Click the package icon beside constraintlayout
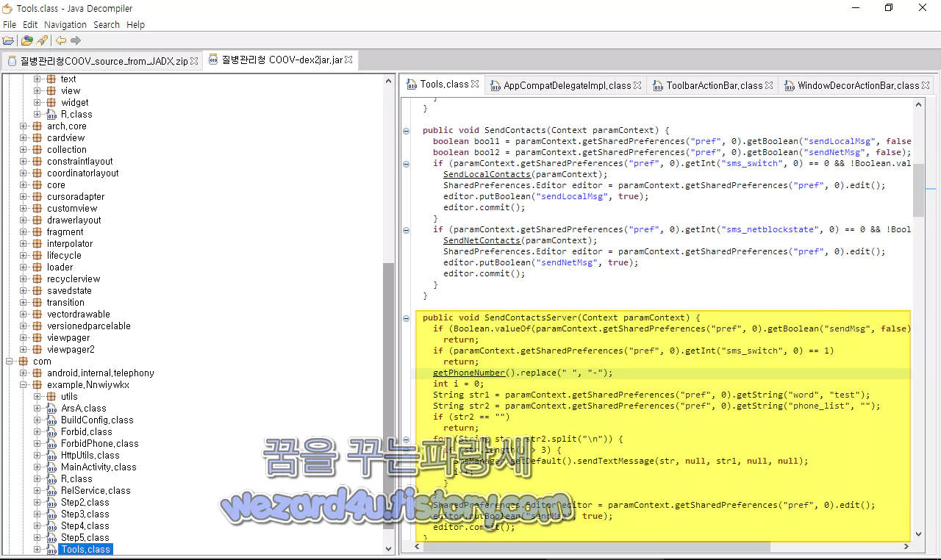 [37, 162]
